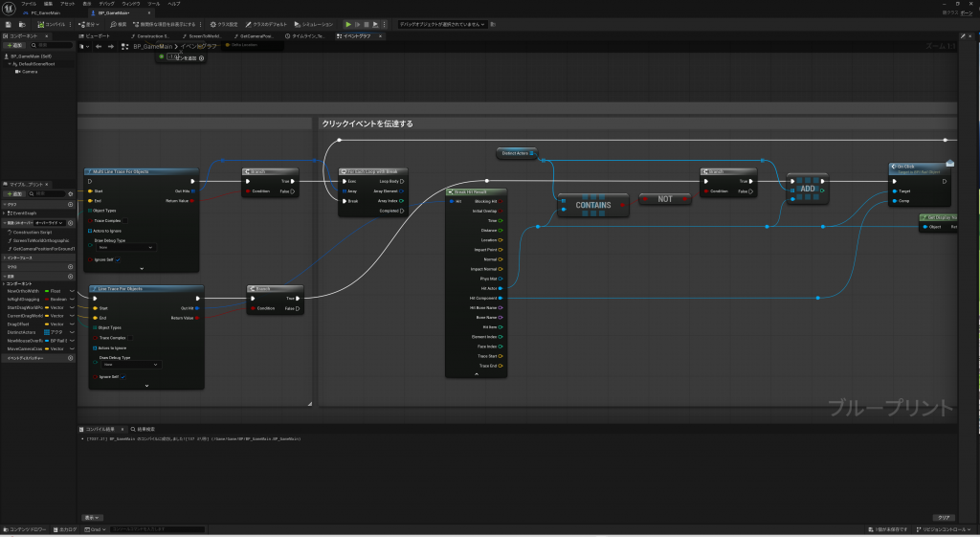Image resolution: width=980 pixels, height=537 pixels.
Task: Click the Components panel search field
Action: [52, 46]
